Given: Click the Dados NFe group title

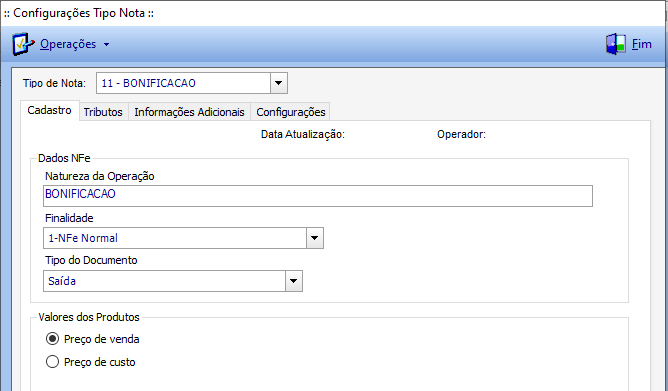Looking at the screenshot, I should point(64,158).
